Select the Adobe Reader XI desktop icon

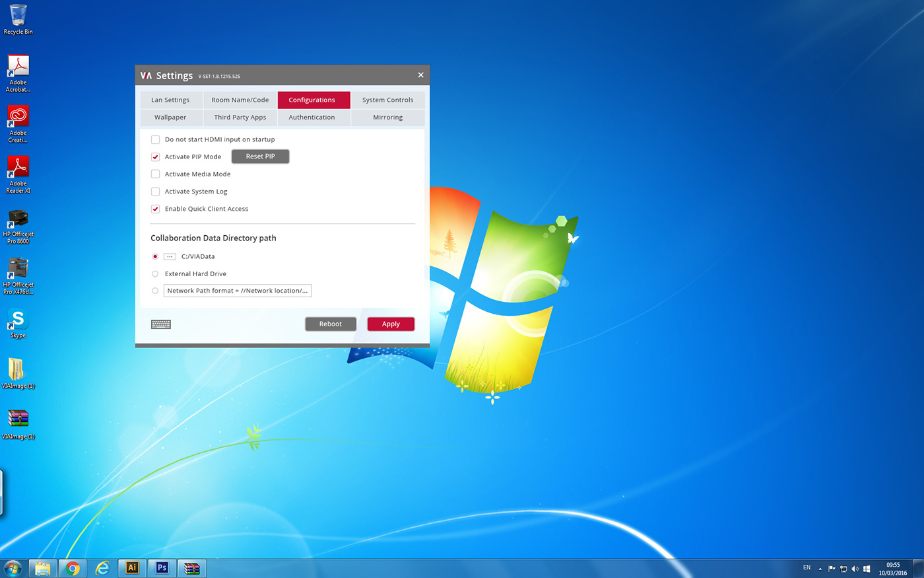18,174
